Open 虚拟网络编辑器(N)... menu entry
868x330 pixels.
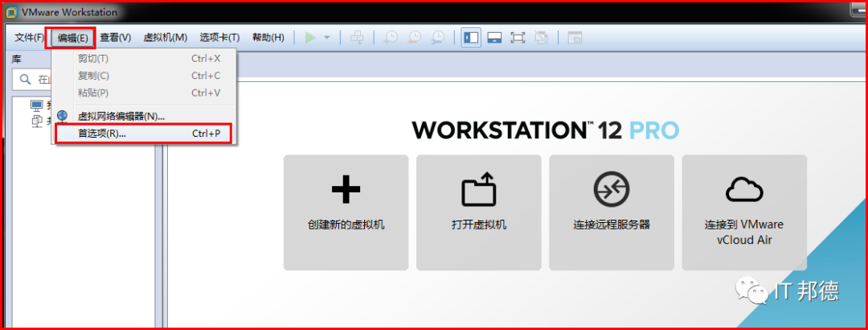pos(145,116)
